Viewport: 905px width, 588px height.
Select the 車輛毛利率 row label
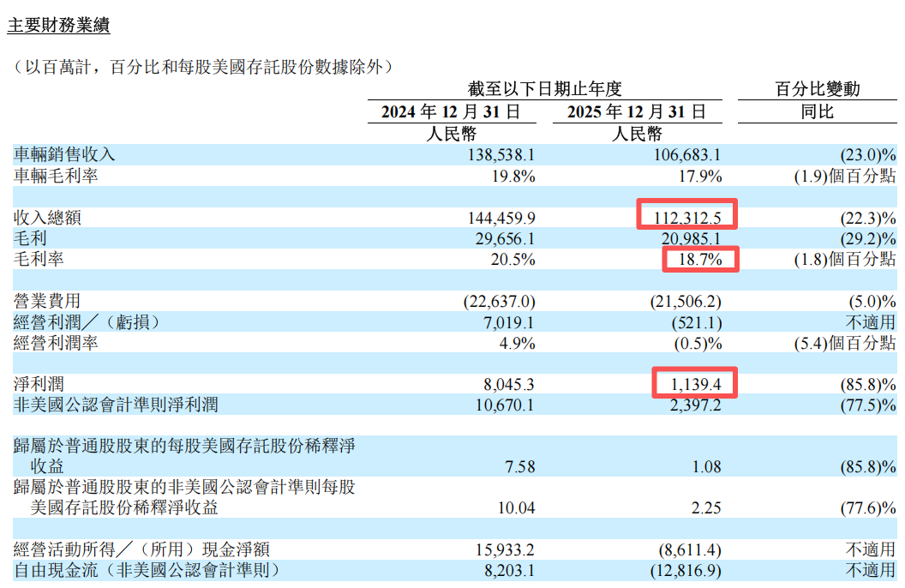click(x=56, y=176)
